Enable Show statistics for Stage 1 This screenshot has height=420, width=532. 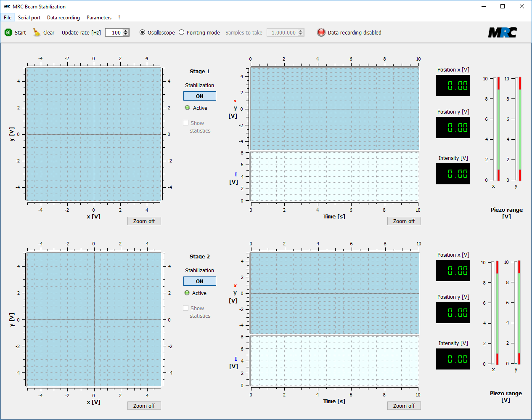[185, 122]
